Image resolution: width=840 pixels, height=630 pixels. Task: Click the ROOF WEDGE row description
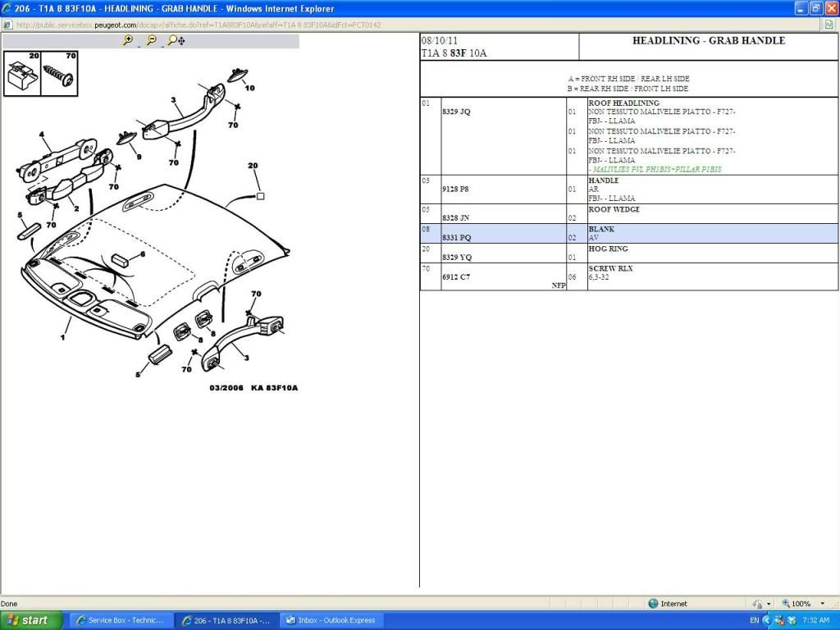point(614,209)
